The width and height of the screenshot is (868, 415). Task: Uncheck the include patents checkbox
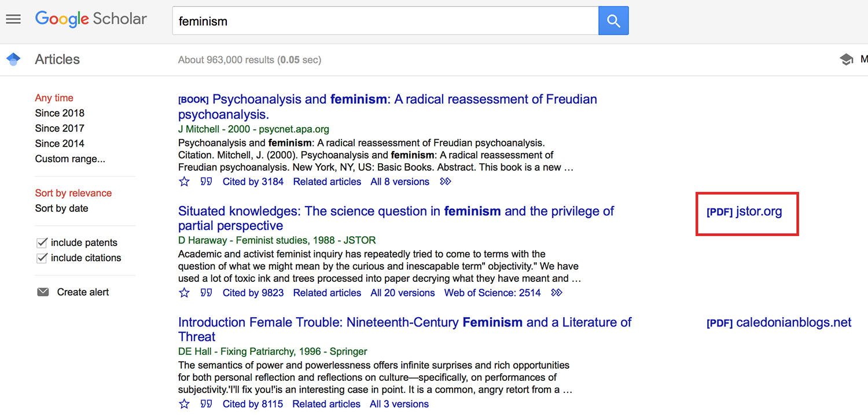(x=42, y=243)
